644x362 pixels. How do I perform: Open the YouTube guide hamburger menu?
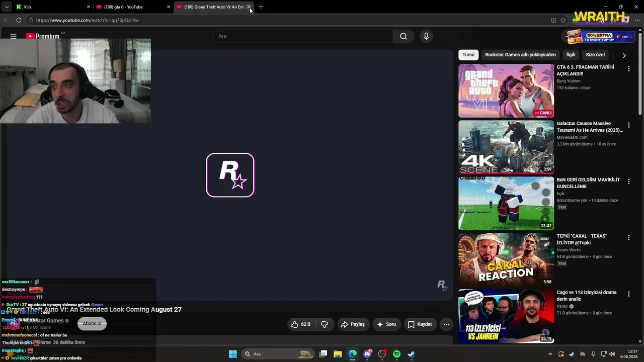click(14, 36)
